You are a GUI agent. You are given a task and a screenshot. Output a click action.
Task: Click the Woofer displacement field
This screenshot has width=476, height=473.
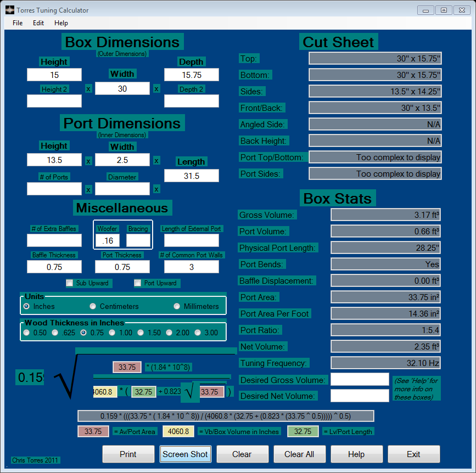click(108, 240)
